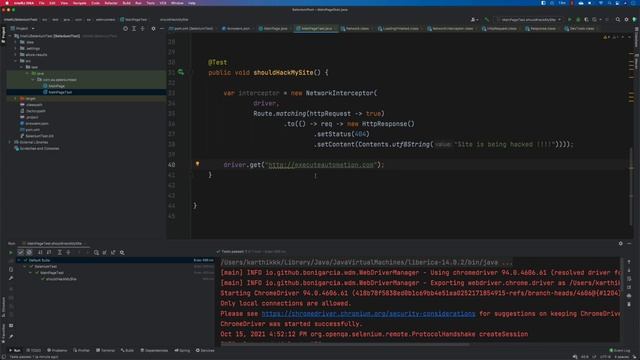Switch to browsers.json editor tab
Image resolution: width=640 pixels, height=360 pixels.
click(x=236, y=29)
